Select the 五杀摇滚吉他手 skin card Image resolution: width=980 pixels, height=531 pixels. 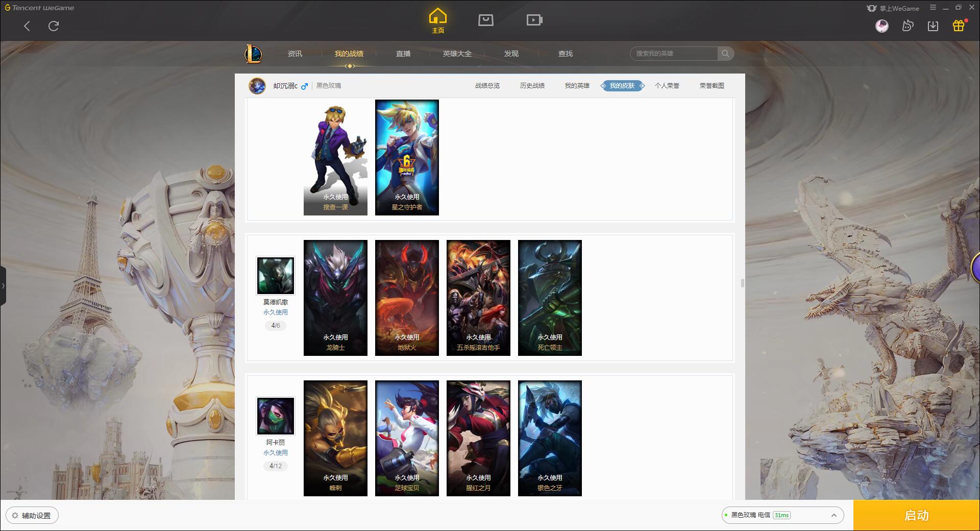(478, 298)
